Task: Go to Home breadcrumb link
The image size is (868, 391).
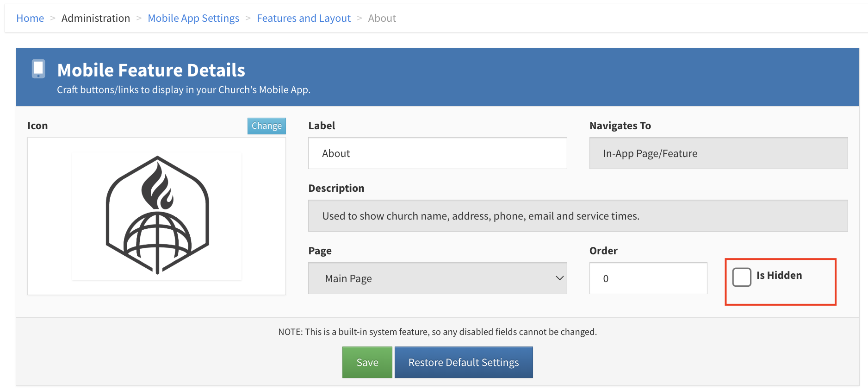Action: tap(30, 18)
